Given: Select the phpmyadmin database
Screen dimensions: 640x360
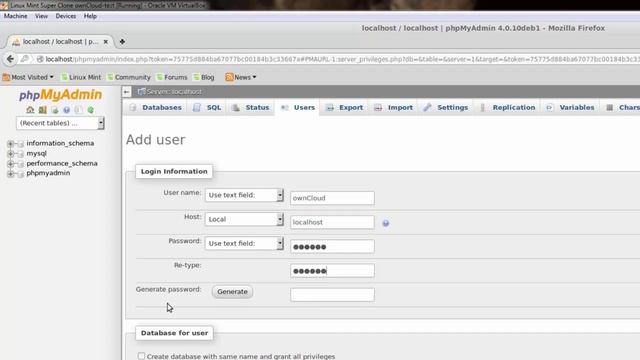Looking at the screenshot, I should [48, 173].
